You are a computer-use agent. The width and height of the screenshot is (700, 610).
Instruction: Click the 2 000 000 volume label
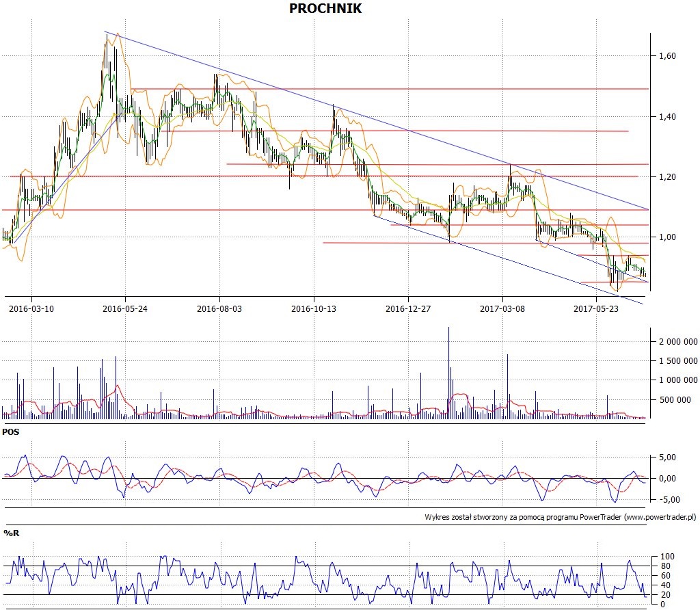pyautogui.click(x=678, y=342)
